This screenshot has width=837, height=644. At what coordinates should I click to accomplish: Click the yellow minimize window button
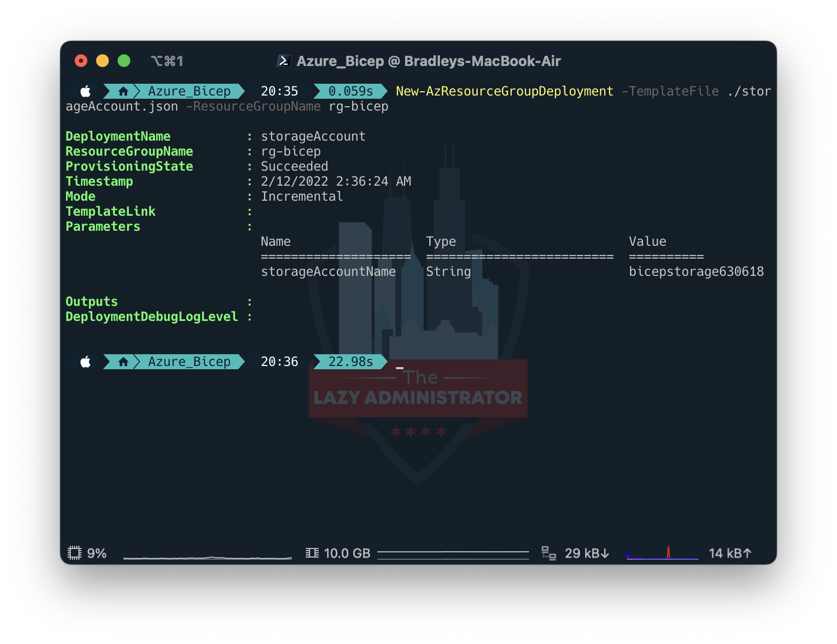pos(102,61)
